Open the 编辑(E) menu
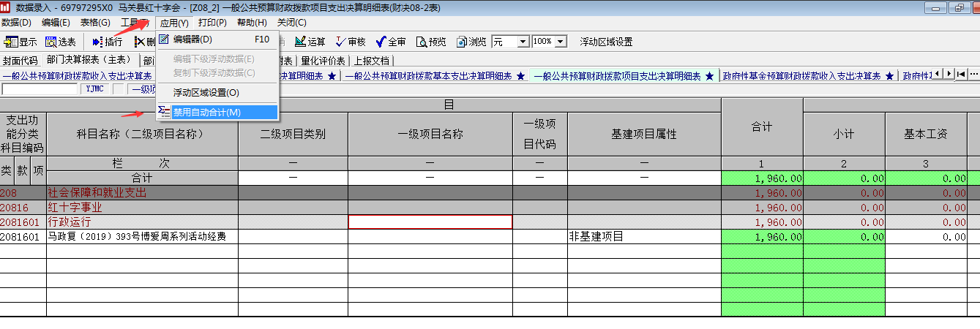Screen dimensions: 980x329 click(x=56, y=23)
